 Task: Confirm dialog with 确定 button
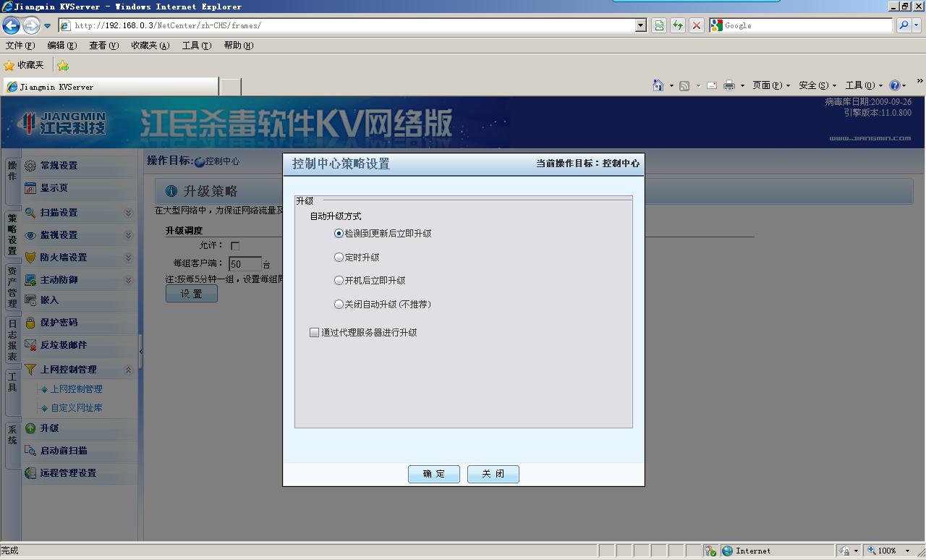click(x=434, y=474)
